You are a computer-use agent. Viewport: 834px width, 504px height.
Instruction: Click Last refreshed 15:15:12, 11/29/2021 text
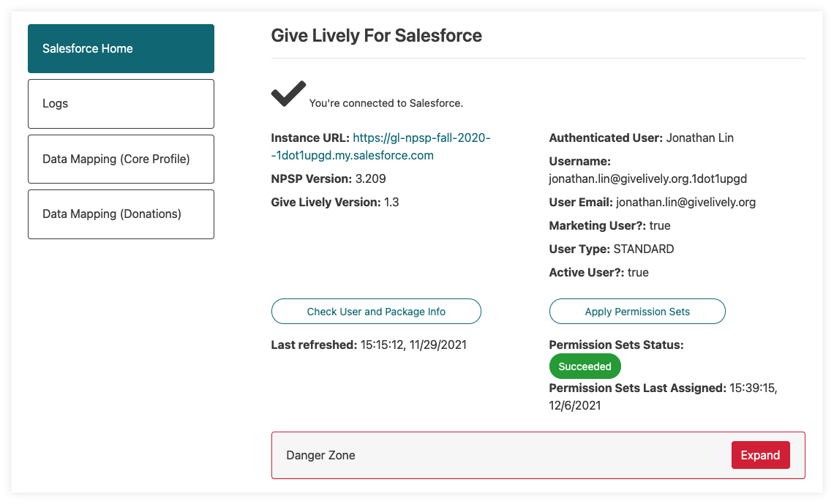coord(369,345)
